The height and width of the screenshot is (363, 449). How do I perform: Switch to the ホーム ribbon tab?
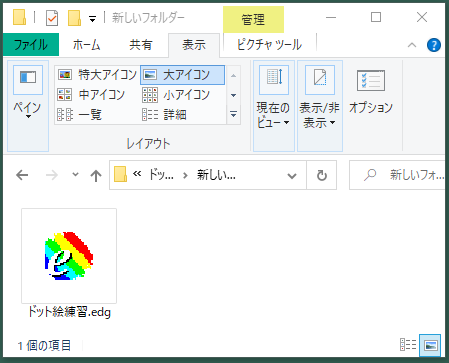[x=87, y=45]
